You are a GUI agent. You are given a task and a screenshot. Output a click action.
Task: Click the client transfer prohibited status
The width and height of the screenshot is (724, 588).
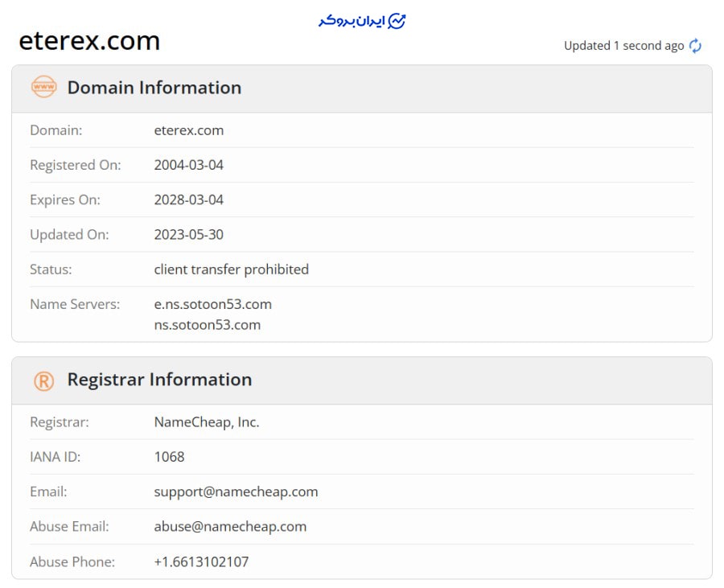pyautogui.click(x=232, y=269)
